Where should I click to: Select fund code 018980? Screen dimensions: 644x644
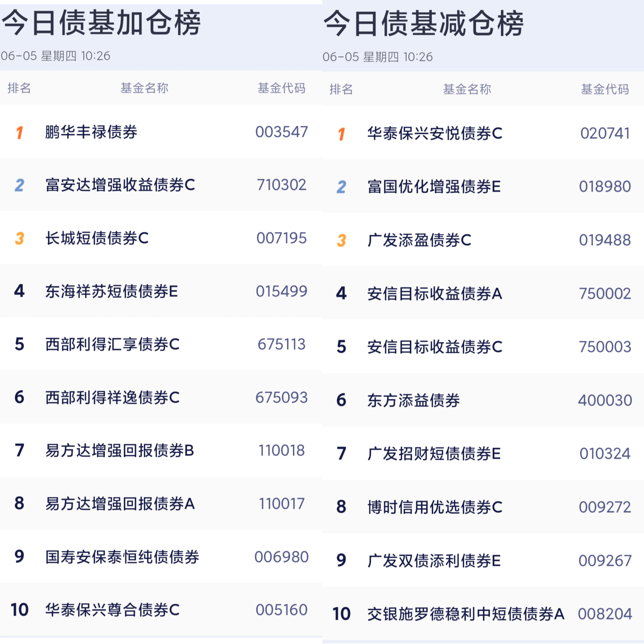pyautogui.click(x=605, y=187)
